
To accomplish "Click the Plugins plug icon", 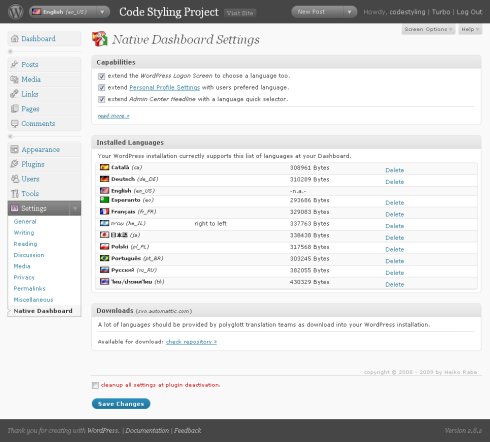I will point(14,164).
